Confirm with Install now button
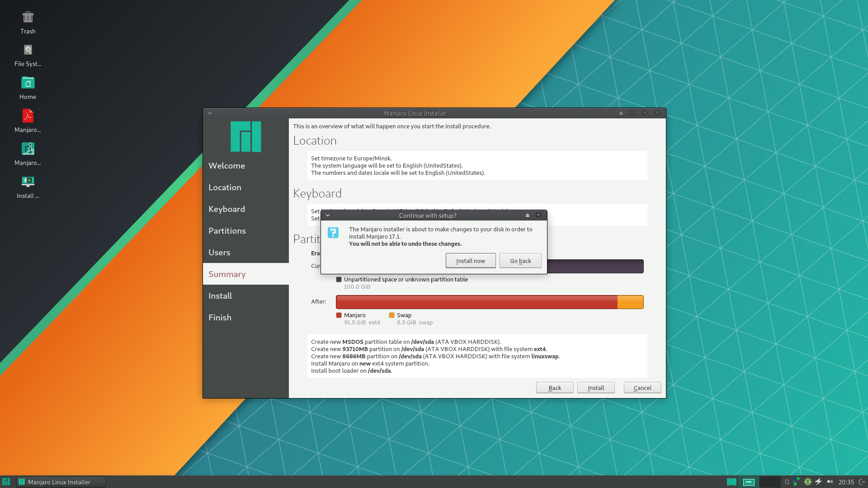Viewport: 868px width, 488px height. tap(471, 261)
